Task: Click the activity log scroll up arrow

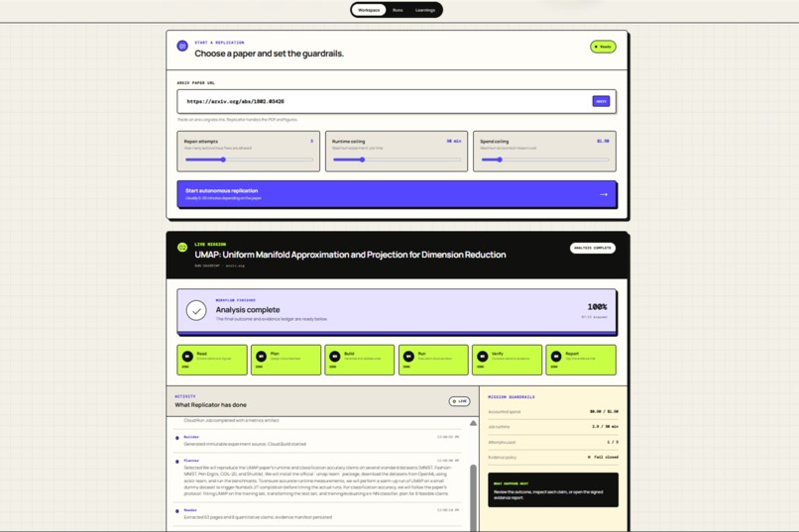Action: tap(474, 423)
